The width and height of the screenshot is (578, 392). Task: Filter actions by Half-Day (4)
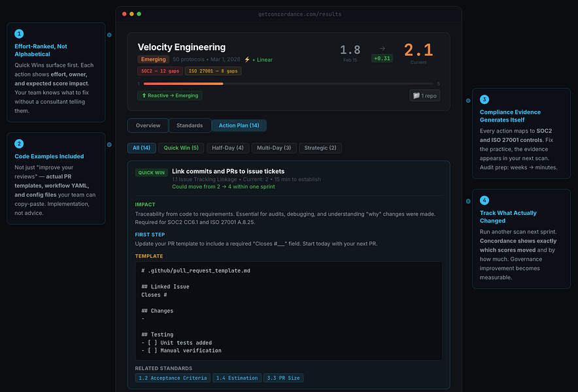(228, 148)
